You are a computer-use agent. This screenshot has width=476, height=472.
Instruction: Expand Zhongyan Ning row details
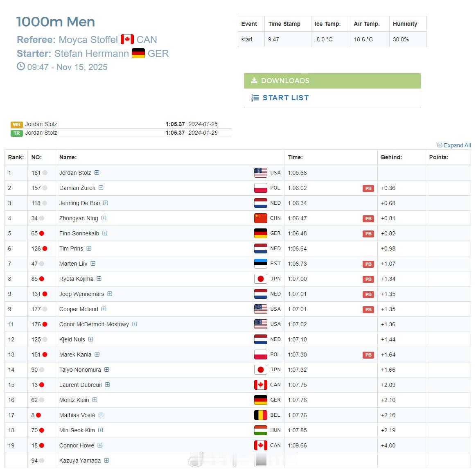[x=104, y=218]
